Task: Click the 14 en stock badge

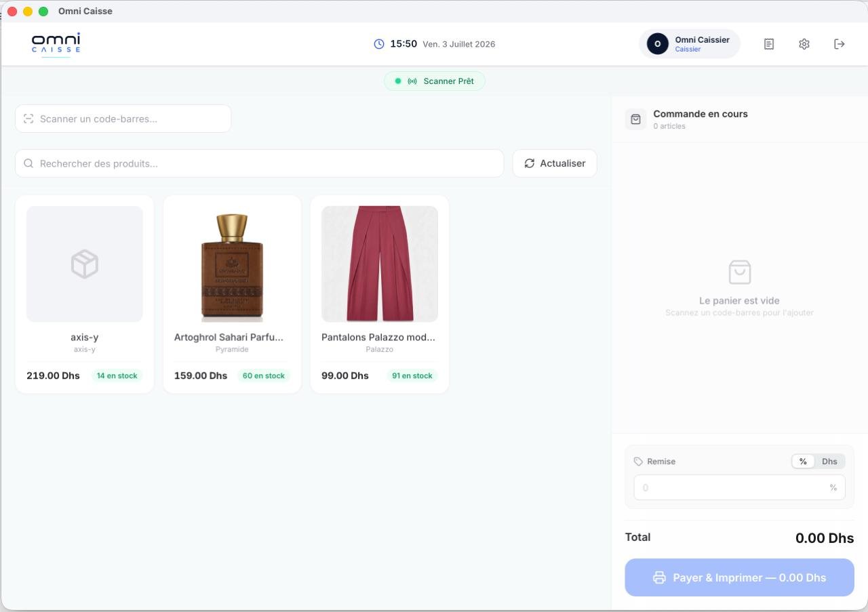Action: tap(117, 375)
